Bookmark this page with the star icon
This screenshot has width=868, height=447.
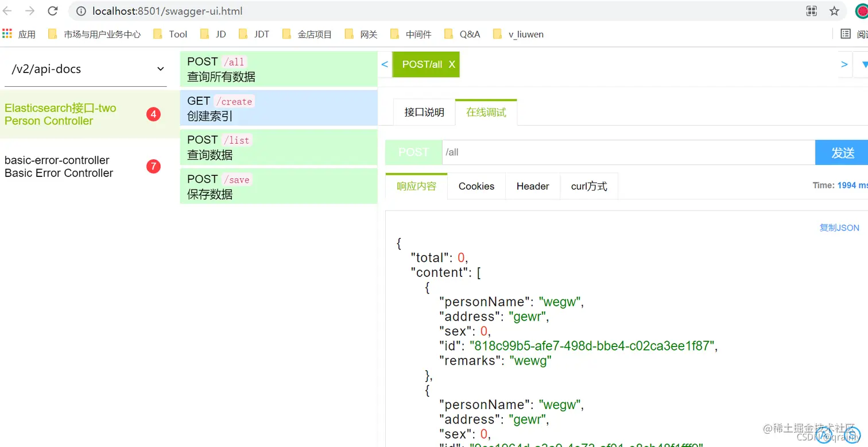pyautogui.click(x=834, y=11)
